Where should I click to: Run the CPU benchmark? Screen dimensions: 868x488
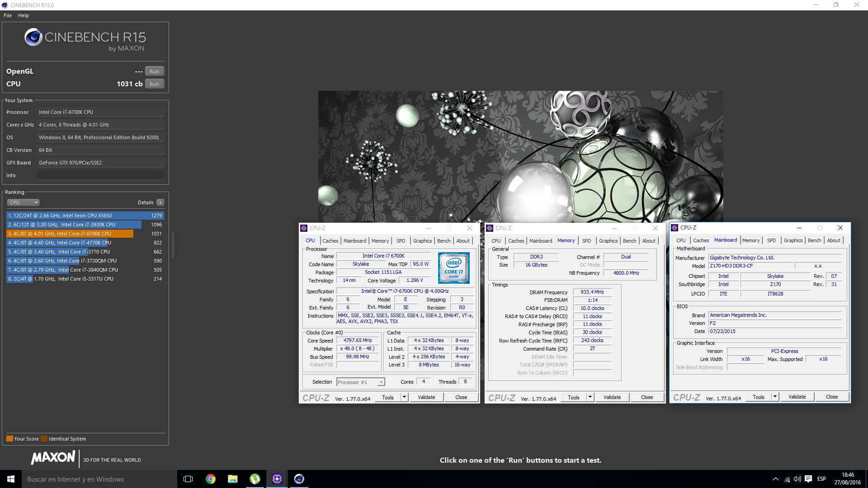tap(155, 84)
